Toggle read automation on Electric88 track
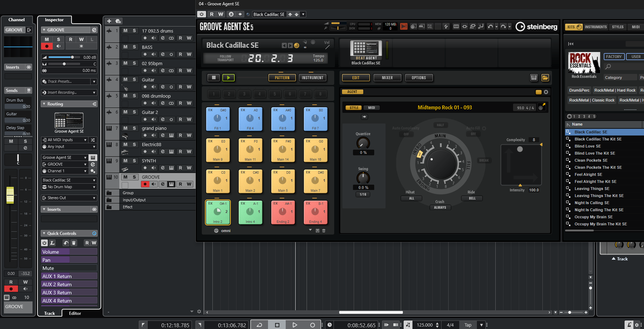The width and height of the screenshot is (644, 329). [180, 151]
